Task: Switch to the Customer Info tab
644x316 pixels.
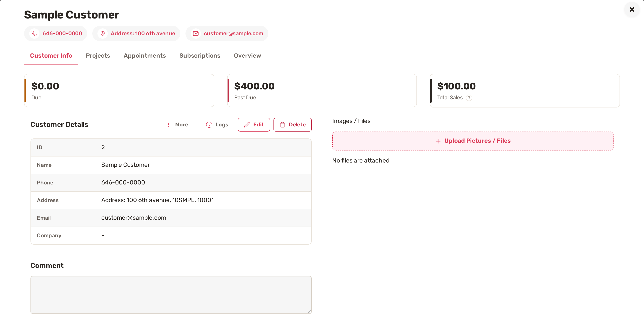Action: pyautogui.click(x=51, y=56)
